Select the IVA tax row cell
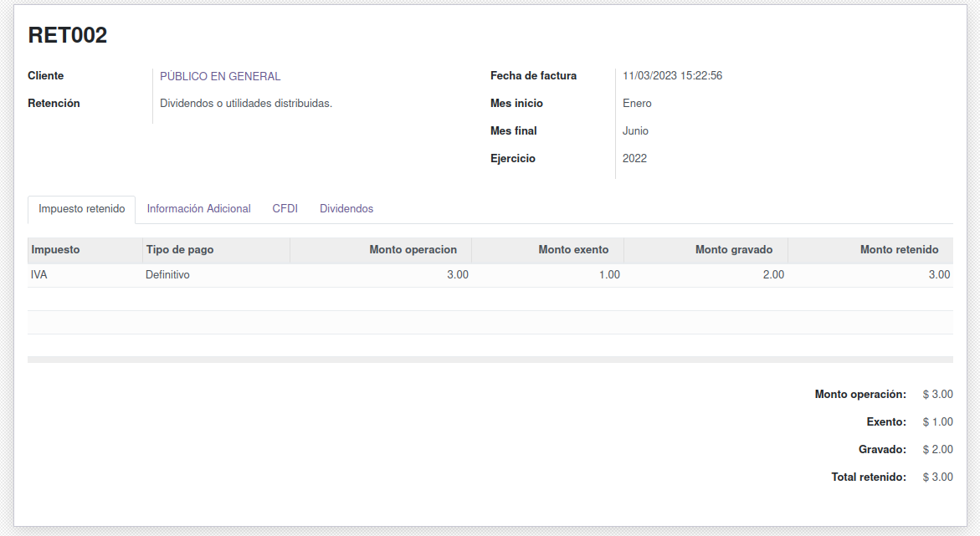The height and width of the screenshot is (536, 980). pos(39,275)
